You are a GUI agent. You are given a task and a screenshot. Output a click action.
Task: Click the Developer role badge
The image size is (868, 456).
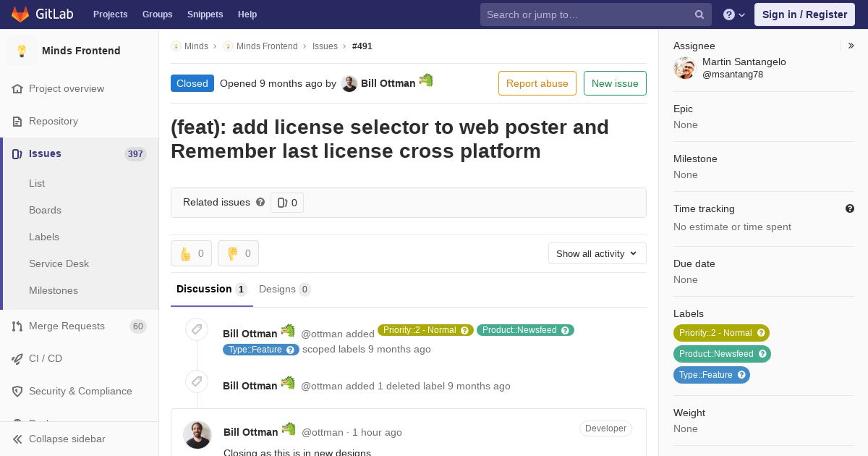click(605, 428)
